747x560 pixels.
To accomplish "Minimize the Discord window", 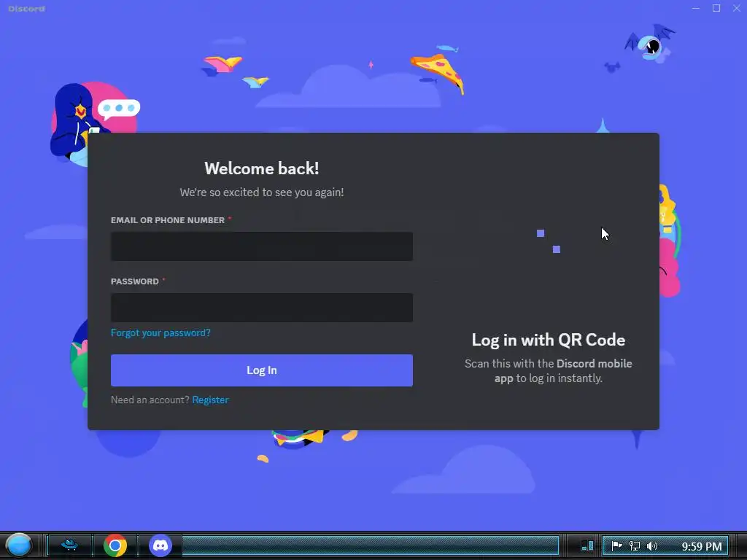I will [696, 8].
